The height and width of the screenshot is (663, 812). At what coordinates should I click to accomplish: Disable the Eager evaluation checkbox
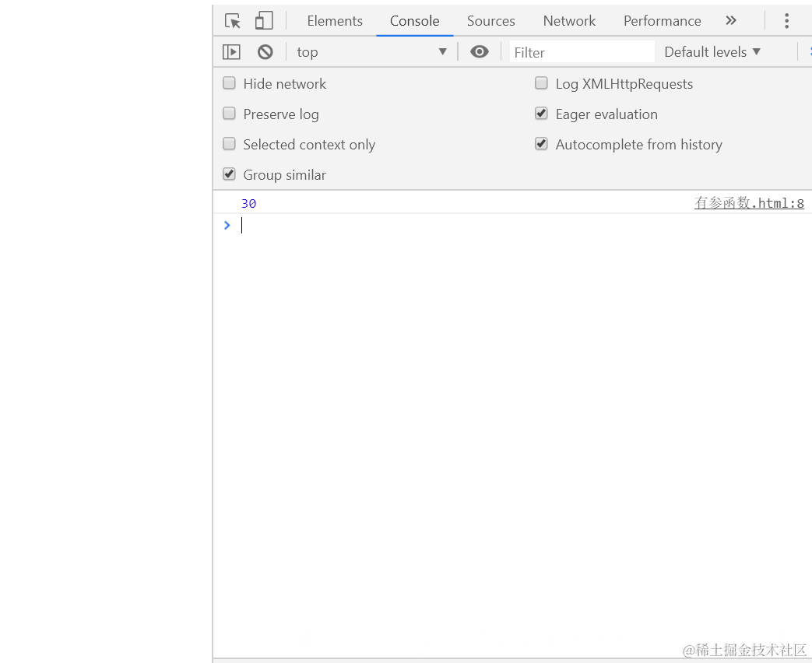[x=541, y=114]
